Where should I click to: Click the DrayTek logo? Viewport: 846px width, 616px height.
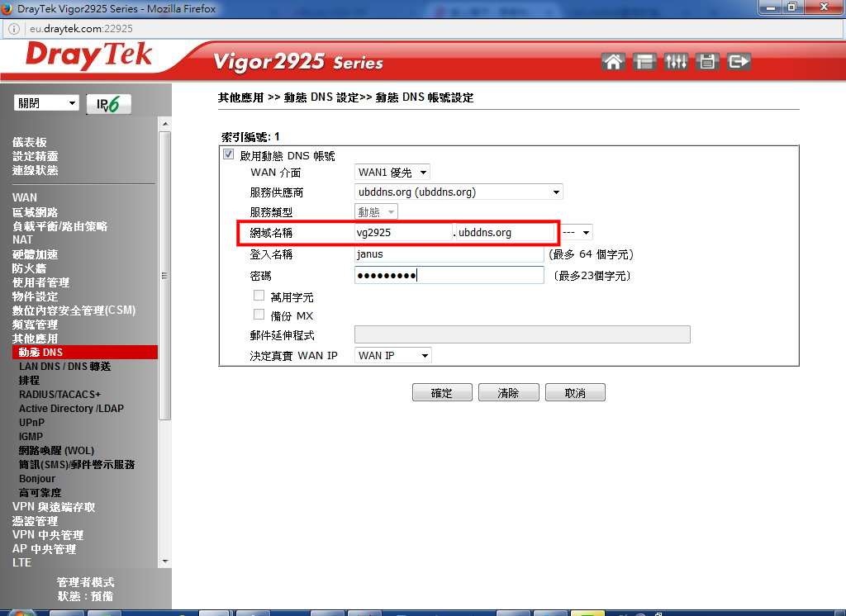[x=89, y=56]
